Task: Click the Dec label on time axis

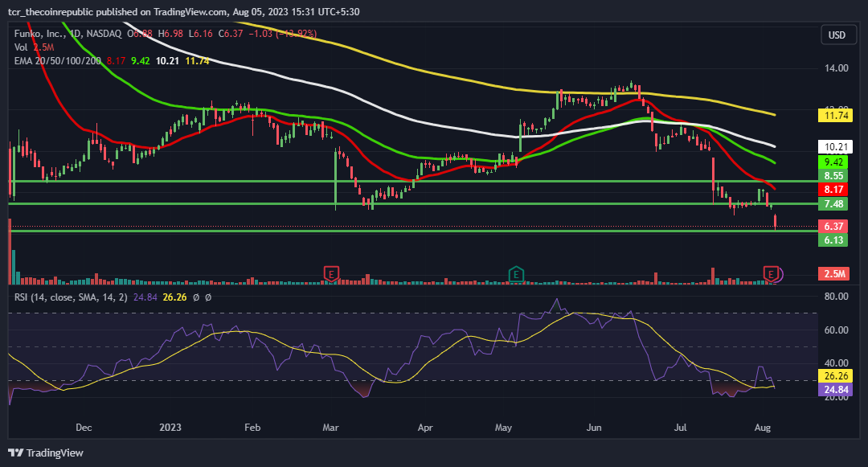Action: coord(84,428)
